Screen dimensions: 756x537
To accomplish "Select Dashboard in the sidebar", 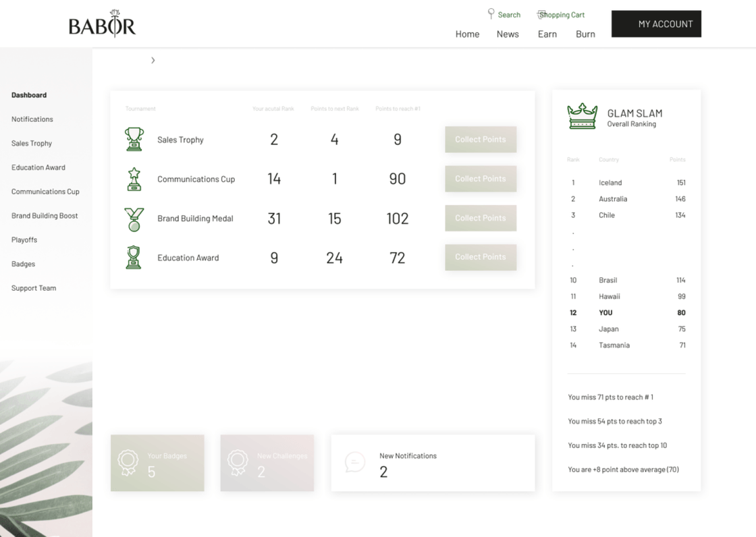I will coord(29,95).
